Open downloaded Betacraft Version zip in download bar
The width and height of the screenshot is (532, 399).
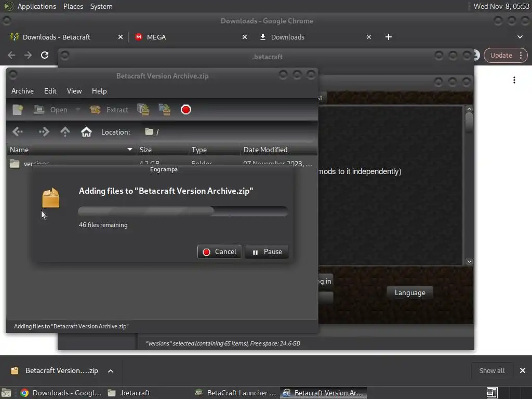56,370
